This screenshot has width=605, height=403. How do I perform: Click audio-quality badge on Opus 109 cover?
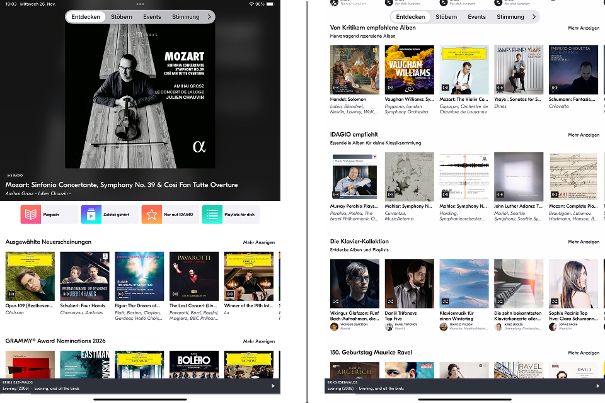pos(11,295)
